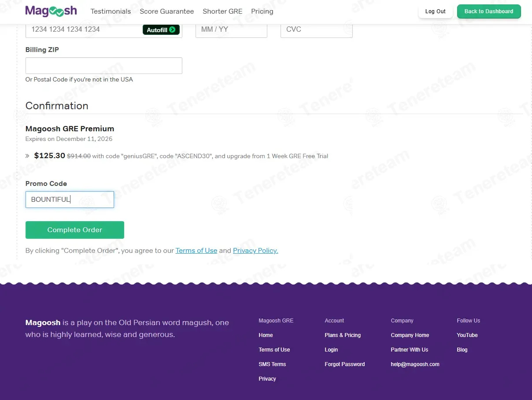Open the Pricing nav item
532x400 pixels.
262,11
